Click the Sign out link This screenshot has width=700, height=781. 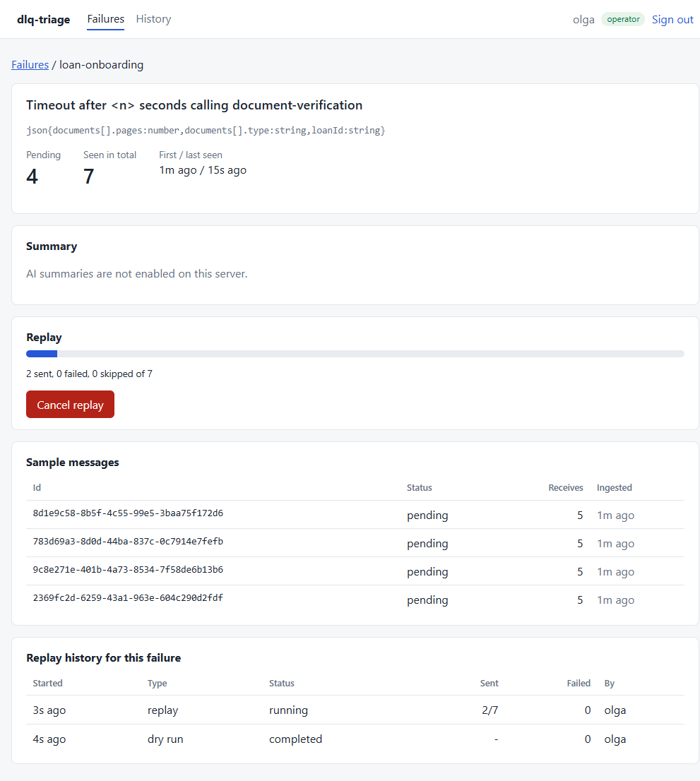pyautogui.click(x=672, y=20)
